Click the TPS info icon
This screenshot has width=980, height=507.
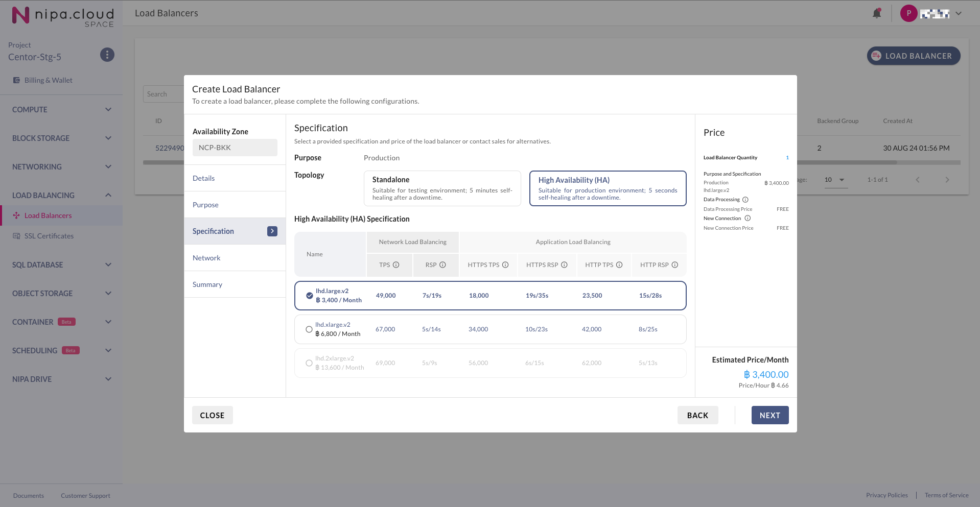tap(396, 265)
